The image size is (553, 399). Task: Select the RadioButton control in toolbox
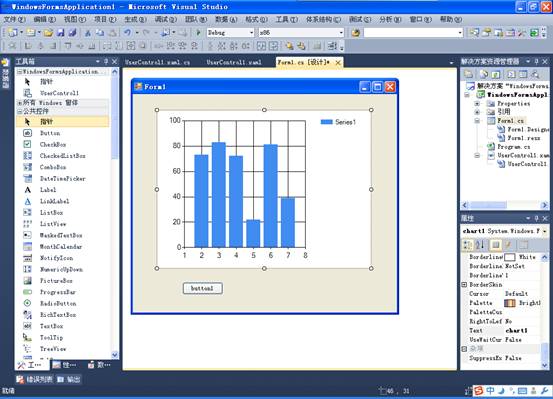(58, 303)
